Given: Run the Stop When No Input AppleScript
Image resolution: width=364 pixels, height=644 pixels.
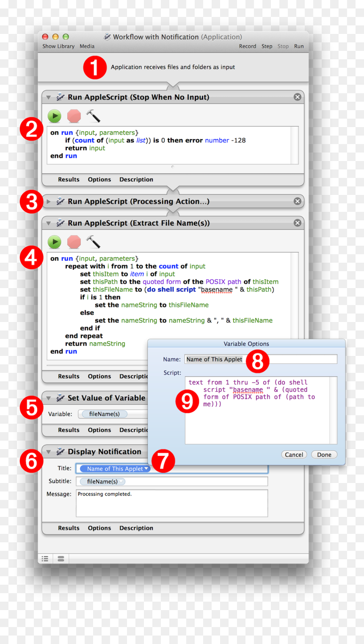Looking at the screenshot, I should 54,116.
